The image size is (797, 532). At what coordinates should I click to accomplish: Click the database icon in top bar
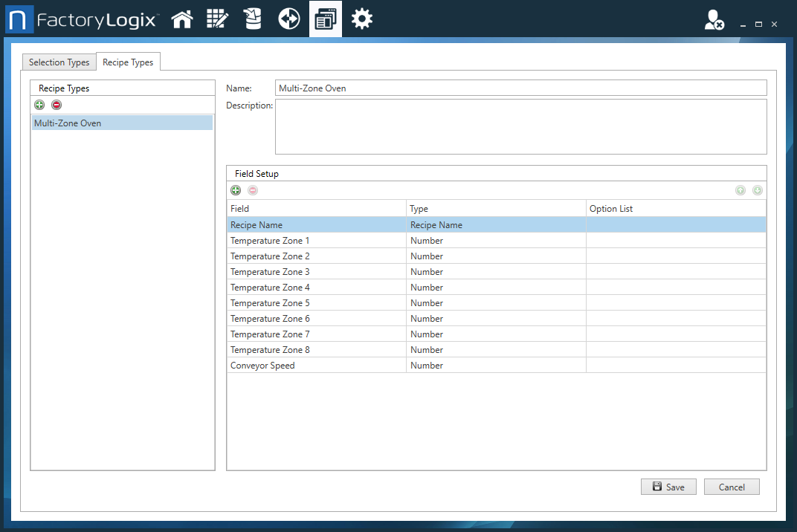point(253,19)
